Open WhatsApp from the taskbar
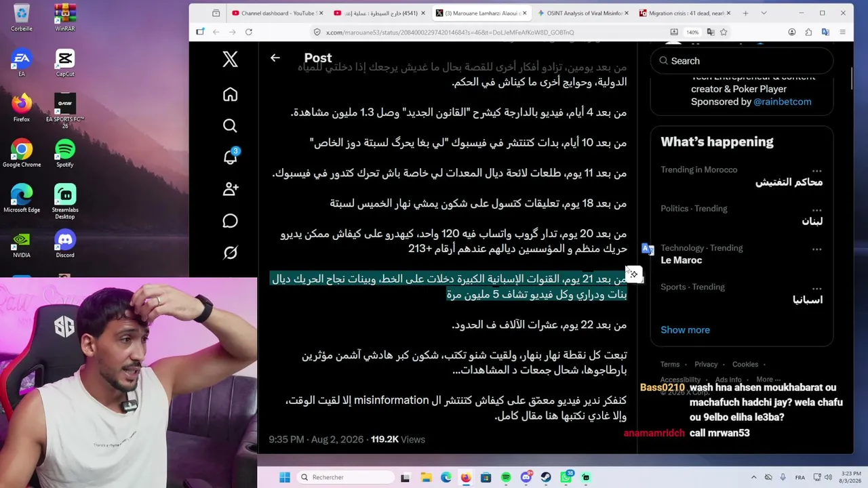The height and width of the screenshot is (488, 868). pyautogui.click(x=566, y=477)
